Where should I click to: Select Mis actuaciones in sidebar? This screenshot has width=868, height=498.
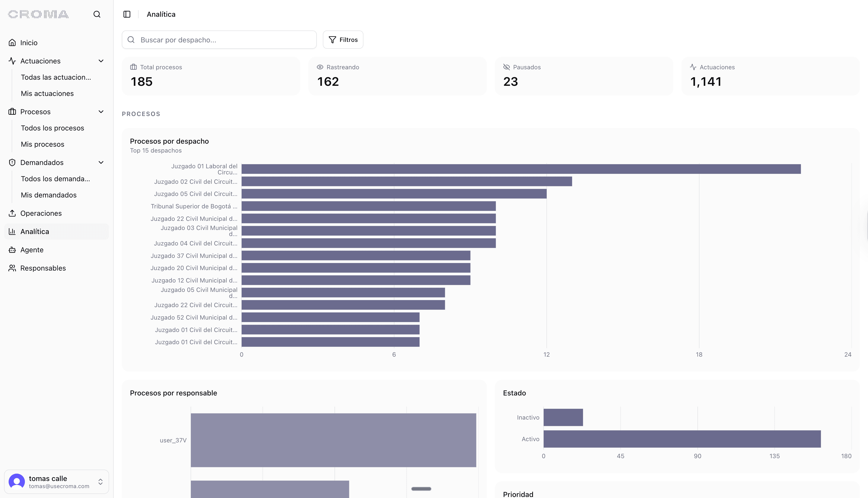pos(47,93)
